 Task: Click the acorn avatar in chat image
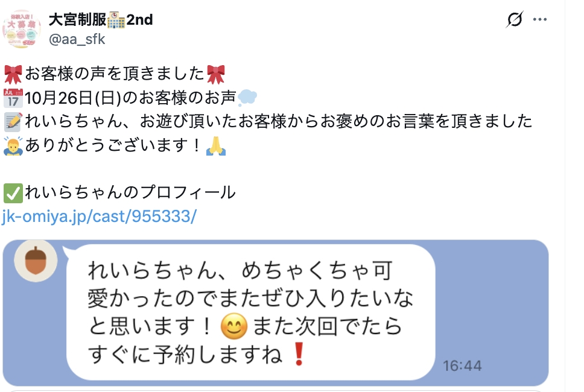click(36, 261)
